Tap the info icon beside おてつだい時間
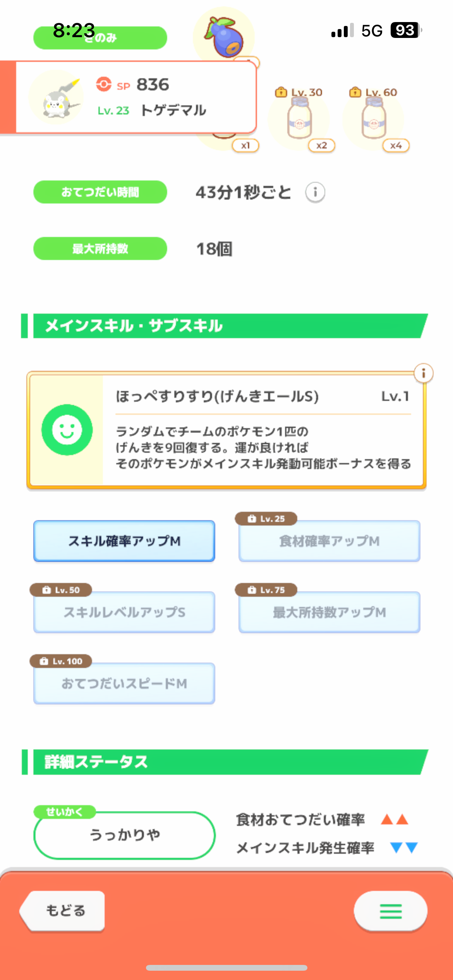453x980 pixels. click(315, 192)
